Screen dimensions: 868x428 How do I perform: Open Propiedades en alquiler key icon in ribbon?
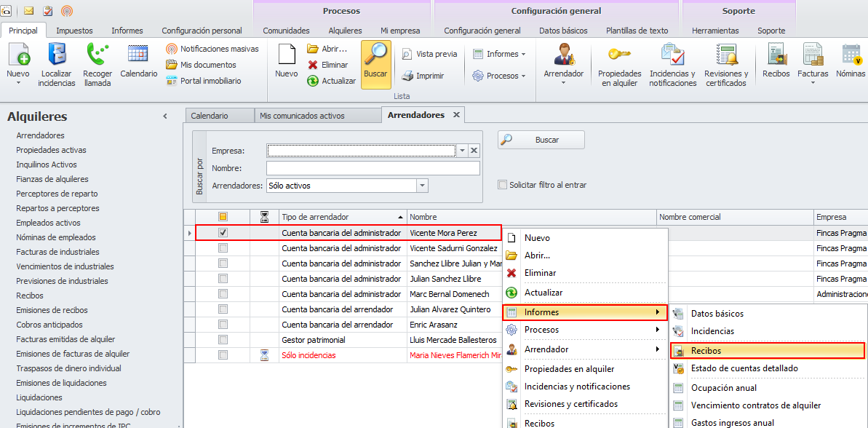coord(619,66)
